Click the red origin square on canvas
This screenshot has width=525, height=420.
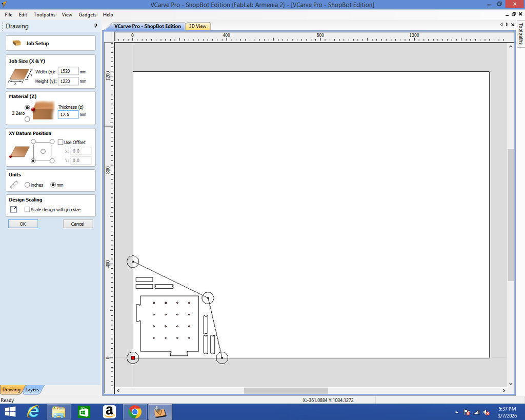point(133,358)
